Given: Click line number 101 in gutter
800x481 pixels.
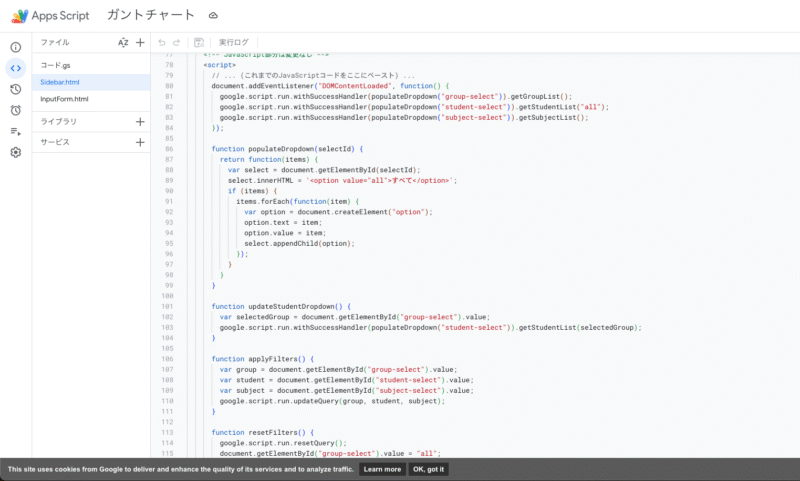Looking at the screenshot, I should 167,307.
